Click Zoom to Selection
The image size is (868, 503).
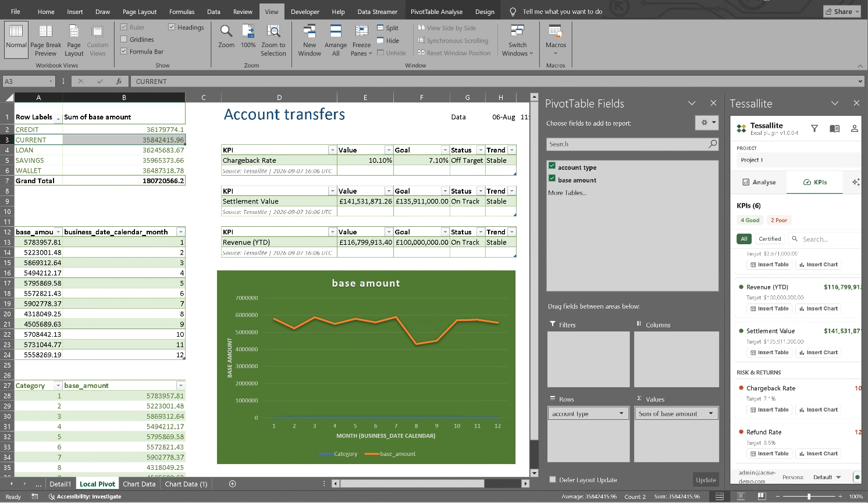click(x=273, y=40)
